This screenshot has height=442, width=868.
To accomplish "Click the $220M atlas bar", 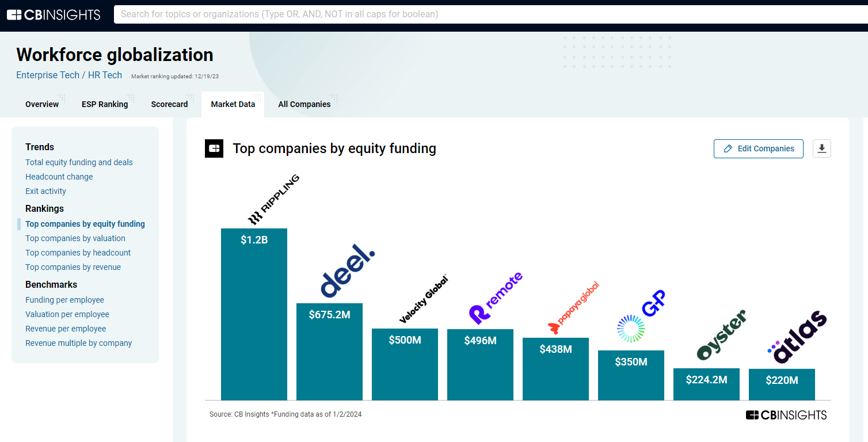I will tap(782, 384).
